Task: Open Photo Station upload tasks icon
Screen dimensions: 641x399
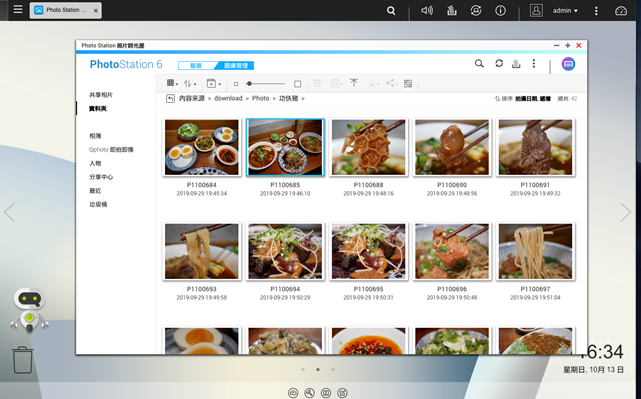Action: point(516,63)
